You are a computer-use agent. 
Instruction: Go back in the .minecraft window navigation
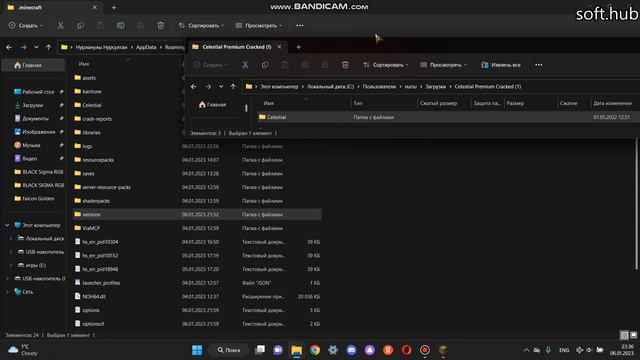click(9, 47)
